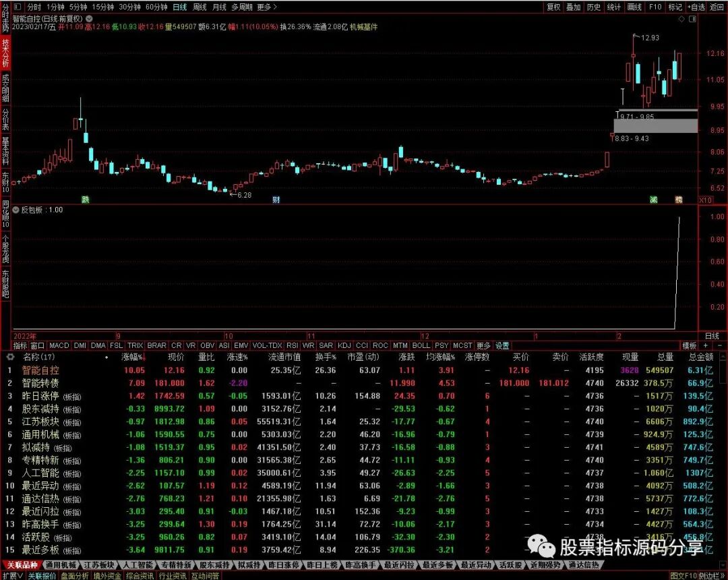The width and height of the screenshot is (728, 580).
Task: Open the 江苏板块 bottom tab
Action: 99,565
